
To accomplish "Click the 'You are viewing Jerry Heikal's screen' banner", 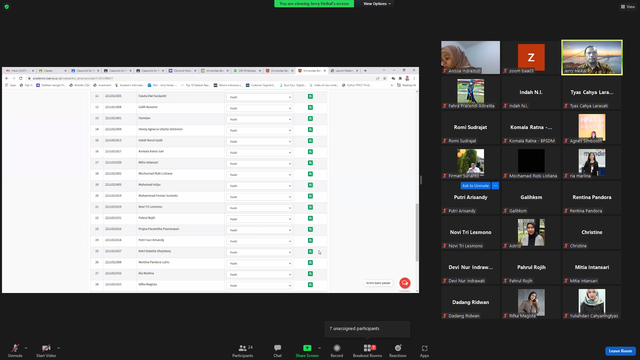I will coord(314,4).
